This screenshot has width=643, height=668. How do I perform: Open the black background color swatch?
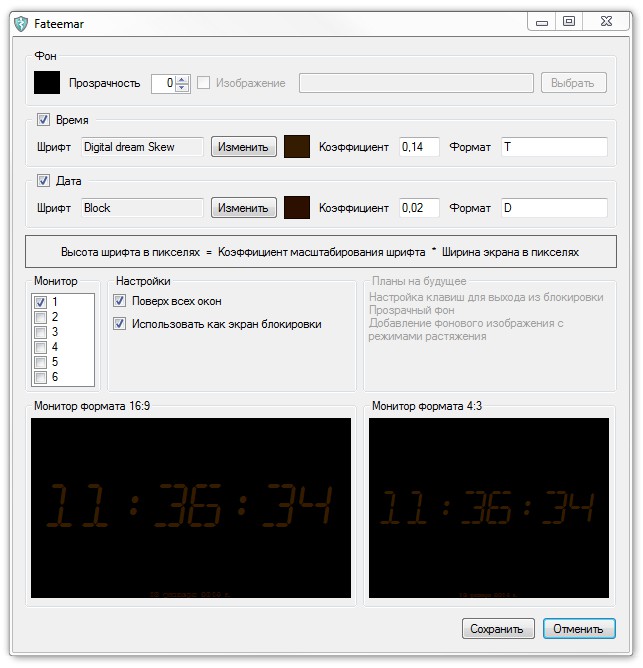[47, 83]
